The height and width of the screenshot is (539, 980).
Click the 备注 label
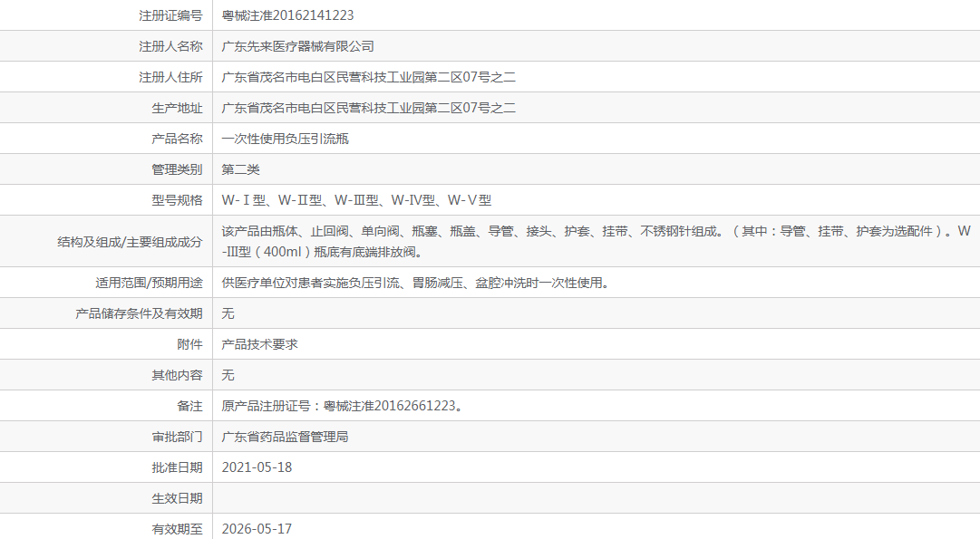pyautogui.click(x=190, y=406)
